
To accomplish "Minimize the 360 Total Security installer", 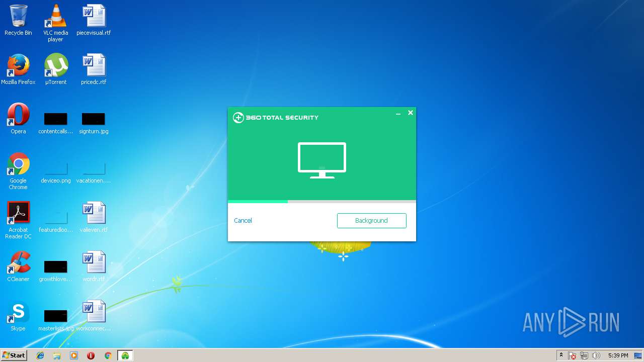I will pyautogui.click(x=398, y=114).
